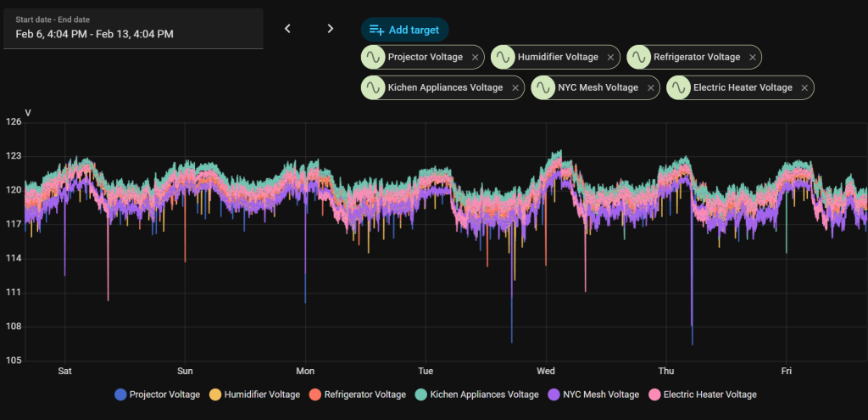Click the next date range arrow

pos(331,29)
